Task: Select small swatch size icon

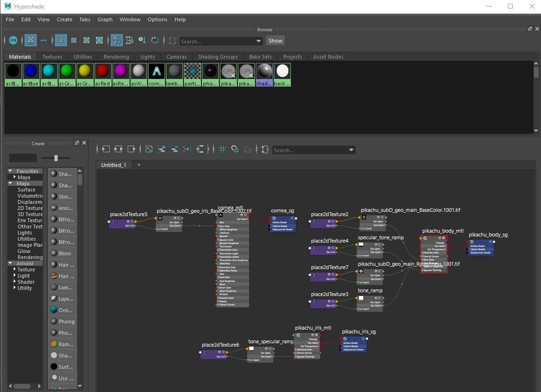Action: coord(61,40)
